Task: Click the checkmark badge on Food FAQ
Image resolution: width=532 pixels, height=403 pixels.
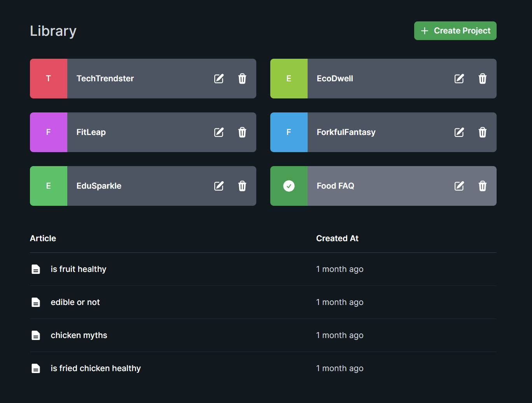Action: 289,186
